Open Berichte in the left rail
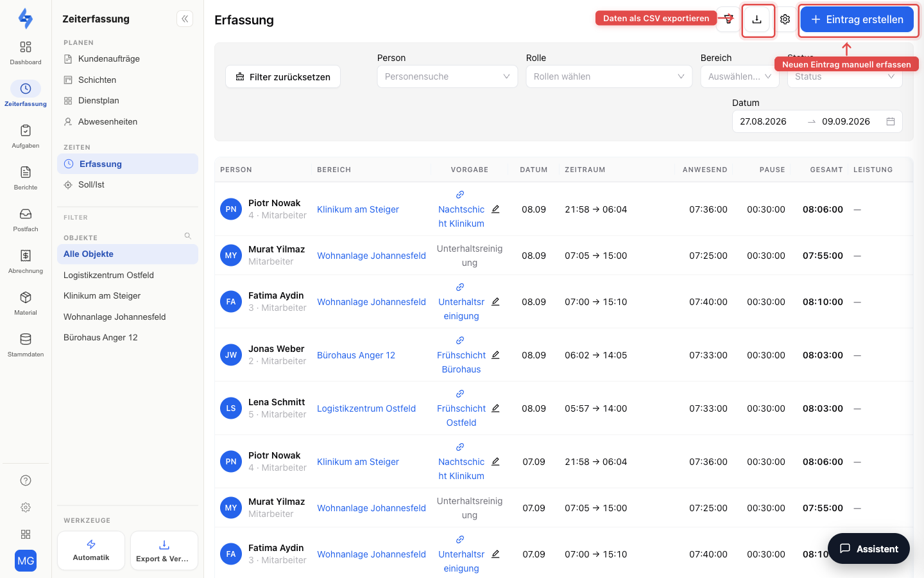 point(26,178)
